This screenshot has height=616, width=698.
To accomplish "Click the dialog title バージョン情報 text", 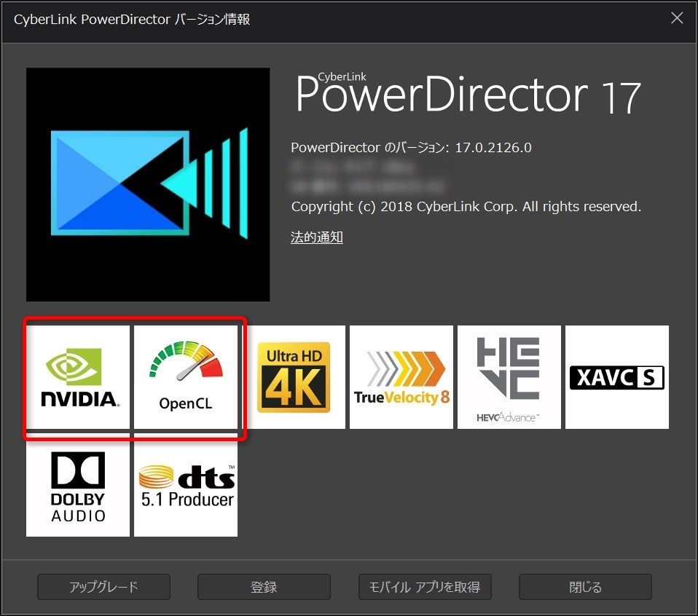I will pos(212,20).
